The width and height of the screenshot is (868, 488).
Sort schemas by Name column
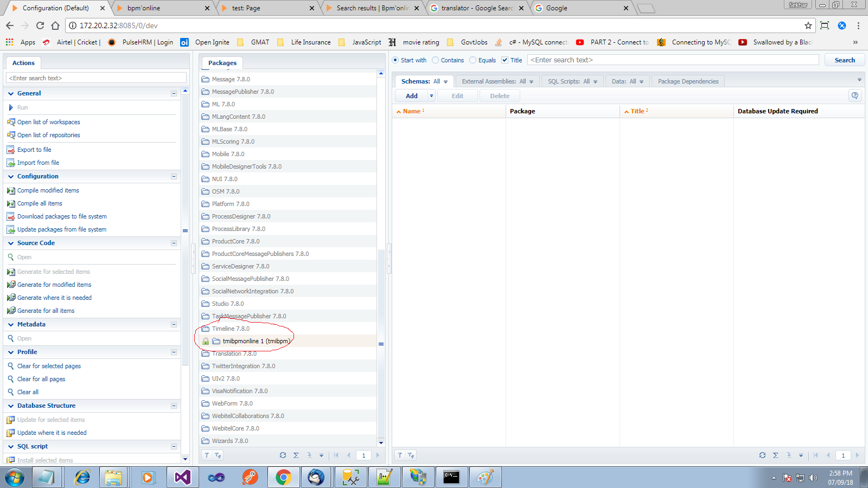pyautogui.click(x=412, y=111)
